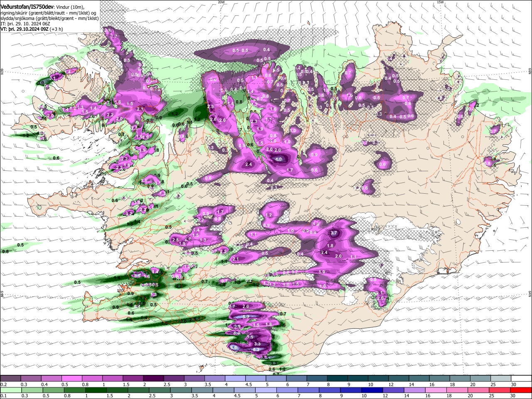Click the darkest purple 2–2.5 snow scale swatch
This screenshot has height=399, width=532.
click(153, 379)
